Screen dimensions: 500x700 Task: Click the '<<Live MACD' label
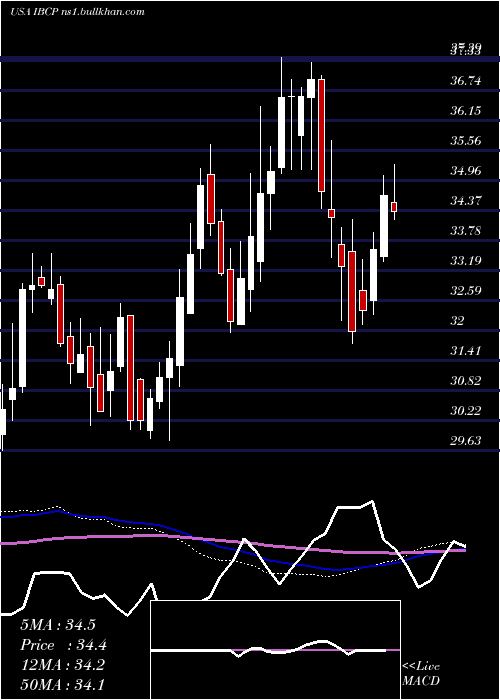(x=421, y=673)
